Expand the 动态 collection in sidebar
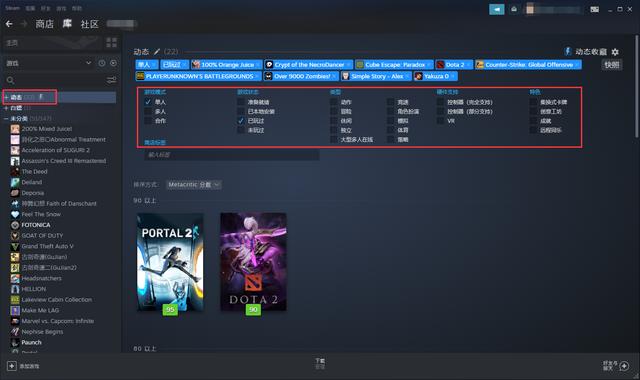The width and height of the screenshot is (640, 380). pyautogui.click(x=6, y=97)
